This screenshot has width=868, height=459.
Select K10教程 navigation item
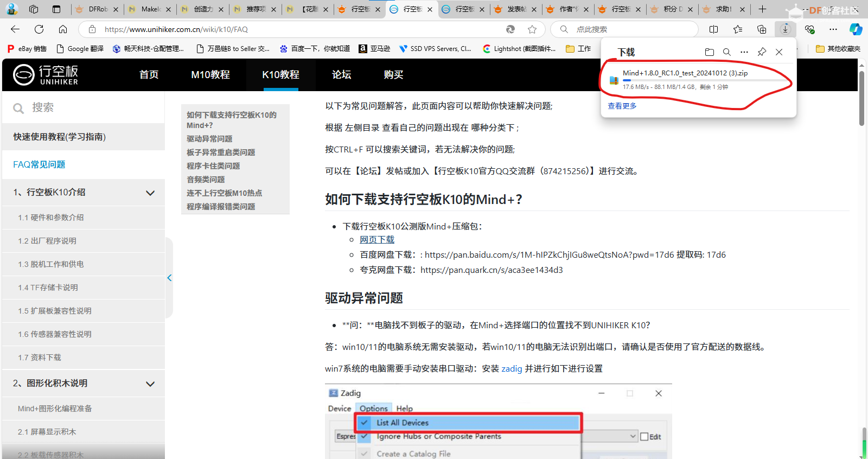tap(280, 75)
